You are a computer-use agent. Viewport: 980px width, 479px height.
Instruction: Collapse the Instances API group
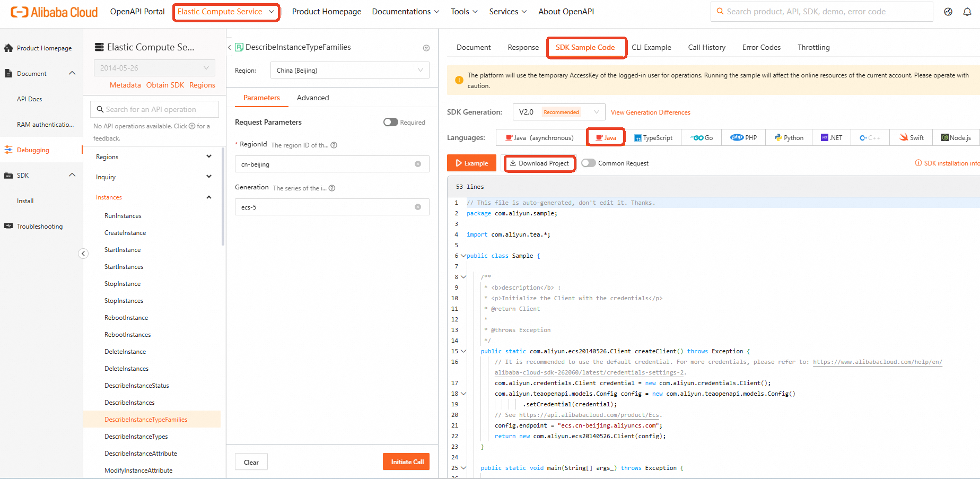154,197
